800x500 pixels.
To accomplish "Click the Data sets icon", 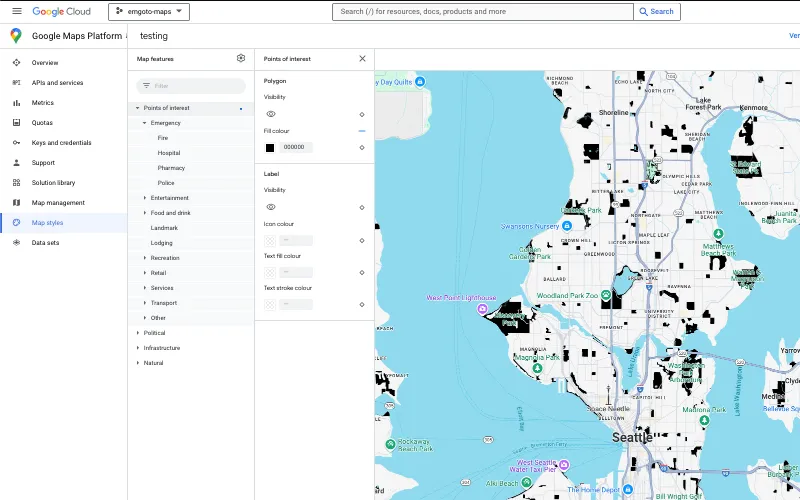I will click(16, 243).
